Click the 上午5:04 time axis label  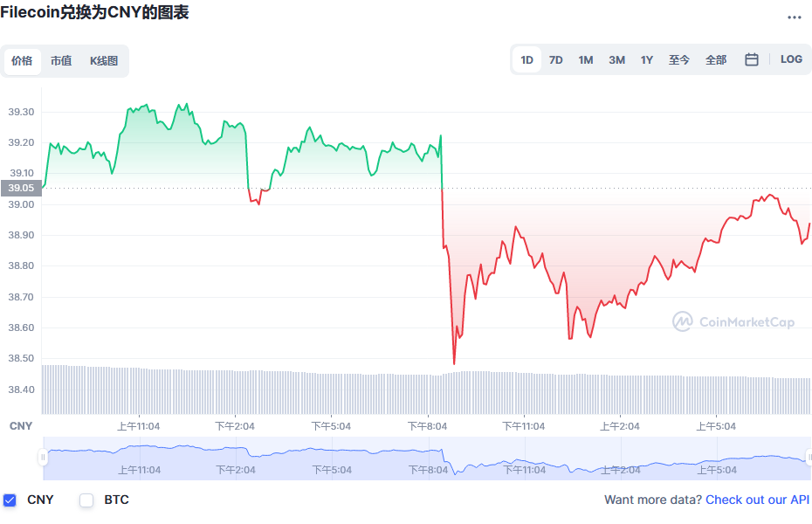point(716,426)
